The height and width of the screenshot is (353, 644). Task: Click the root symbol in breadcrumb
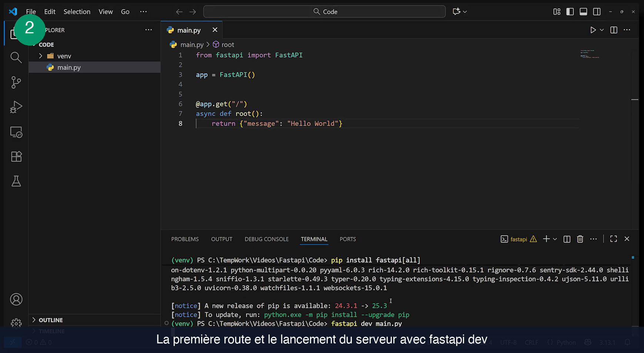pos(228,45)
